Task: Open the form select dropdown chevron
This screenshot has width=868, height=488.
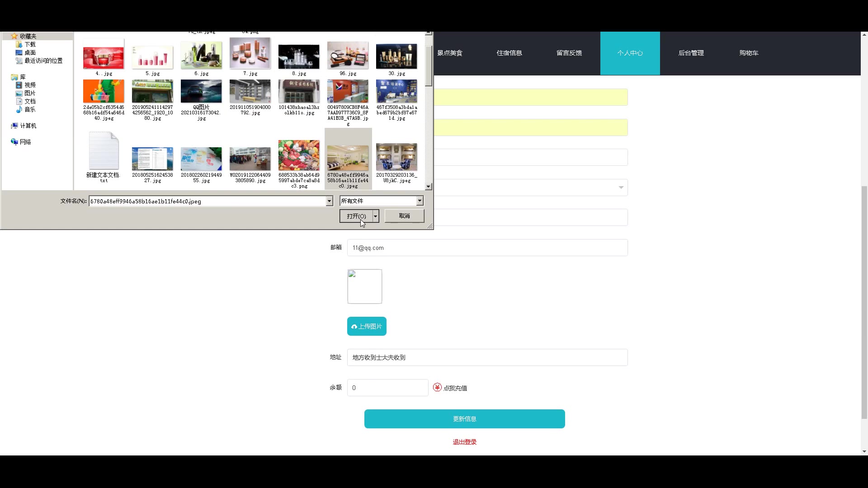Action: [x=621, y=188]
